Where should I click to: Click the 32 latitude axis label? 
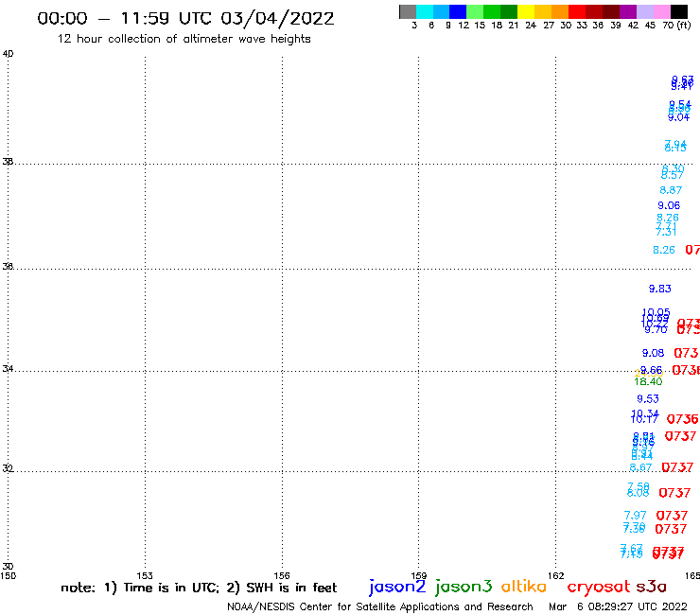[x=8, y=468]
